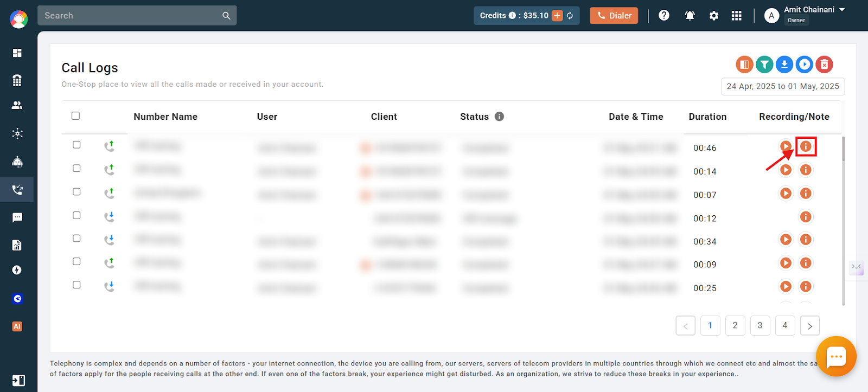This screenshot has width=868, height=392.
Task: Click the Number Name column header
Action: pos(165,117)
